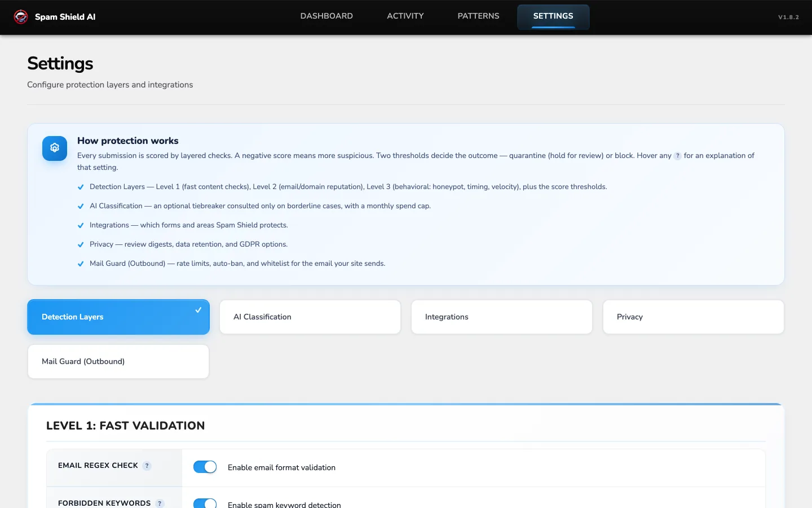
Task: Disable email format validation toggle
Action: point(205,467)
